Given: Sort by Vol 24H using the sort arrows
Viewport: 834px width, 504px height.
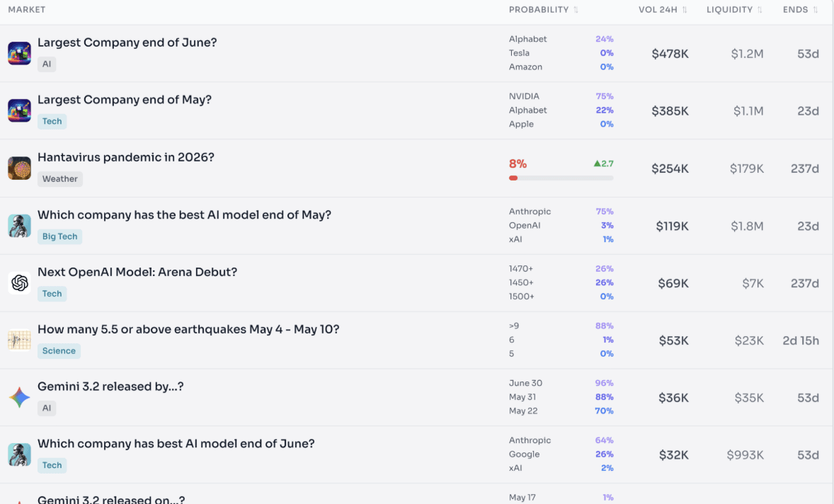Looking at the screenshot, I should click(685, 10).
